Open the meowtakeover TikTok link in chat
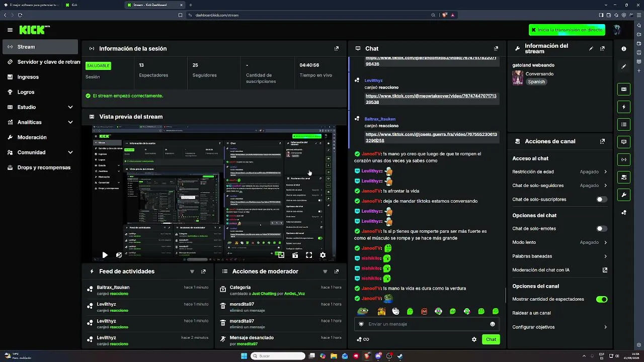This screenshot has width=644, height=362. [x=431, y=99]
